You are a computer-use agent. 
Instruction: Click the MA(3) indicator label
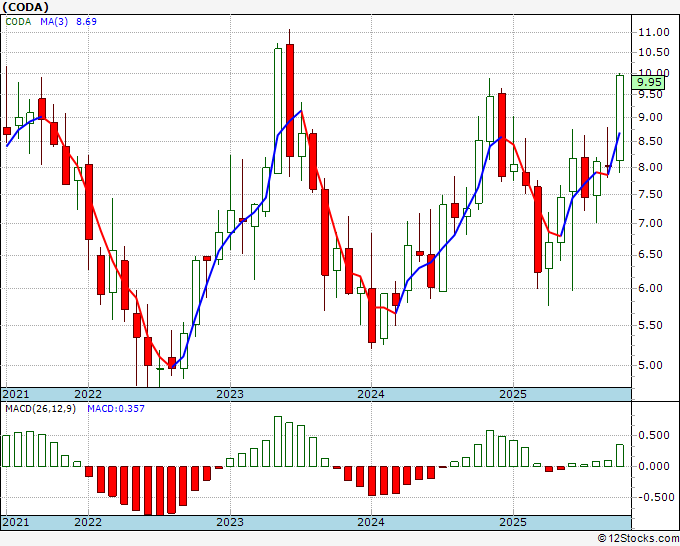coord(54,22)
